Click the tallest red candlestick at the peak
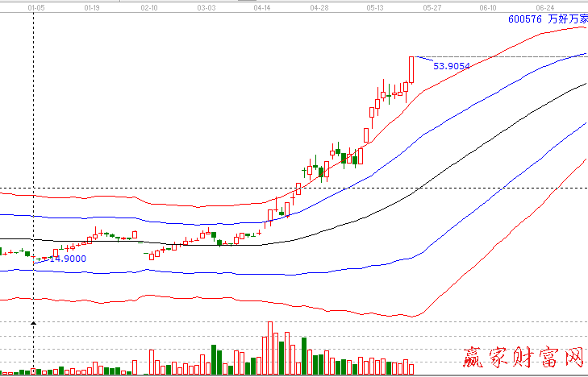This screenshot has height=377, width=588. [411, 69]
